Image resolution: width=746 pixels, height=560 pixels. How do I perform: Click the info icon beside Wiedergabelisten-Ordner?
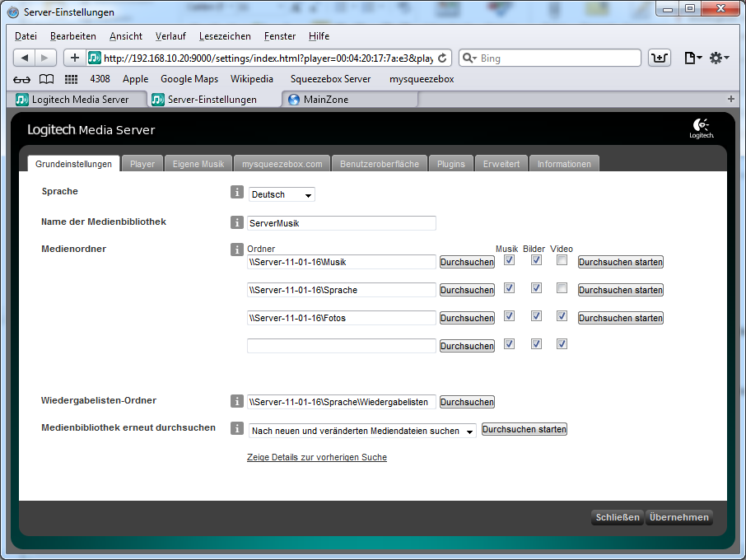click(236, 402)
